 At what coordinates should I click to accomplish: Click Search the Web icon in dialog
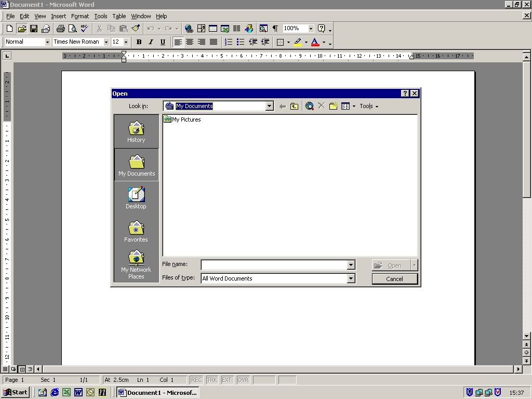pos(309,106)
